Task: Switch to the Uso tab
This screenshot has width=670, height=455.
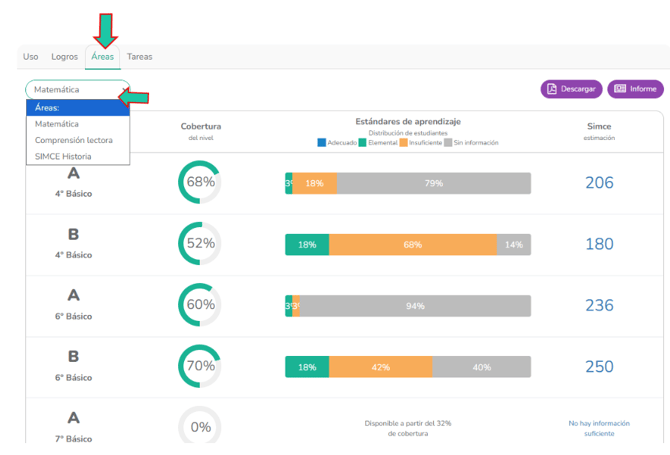Action: coord(31,57)
